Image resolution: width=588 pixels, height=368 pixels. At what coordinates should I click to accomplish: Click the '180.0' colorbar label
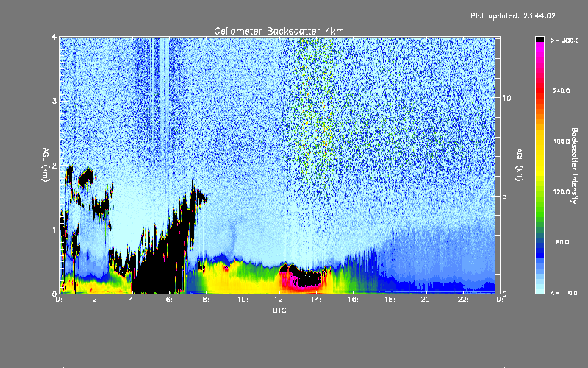pyautogui.click(x=562, y=141)
